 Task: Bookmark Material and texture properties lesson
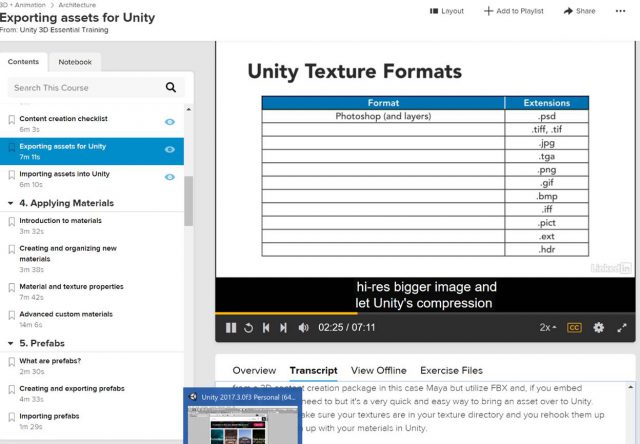(x=11, y=288)
